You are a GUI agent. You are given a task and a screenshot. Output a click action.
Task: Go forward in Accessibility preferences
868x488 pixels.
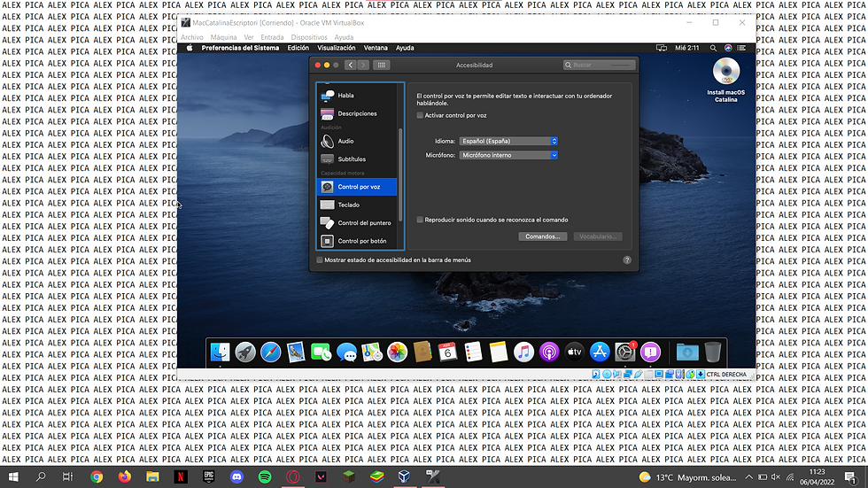click(363, 65)
